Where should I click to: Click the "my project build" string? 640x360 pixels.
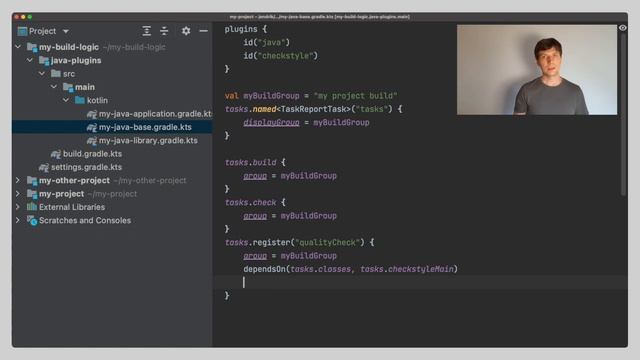[355, 96]
